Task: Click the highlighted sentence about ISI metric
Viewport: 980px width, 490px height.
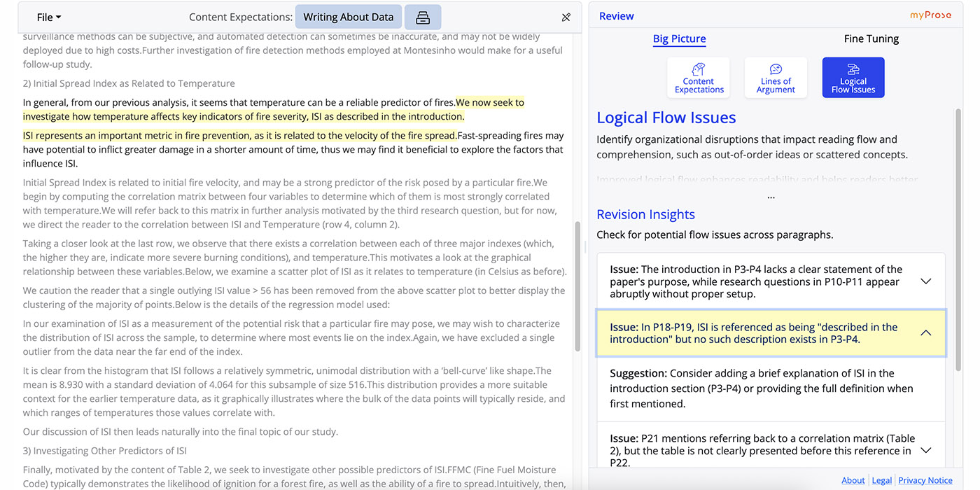Action: pyautogui.click(x=239, y=136)
